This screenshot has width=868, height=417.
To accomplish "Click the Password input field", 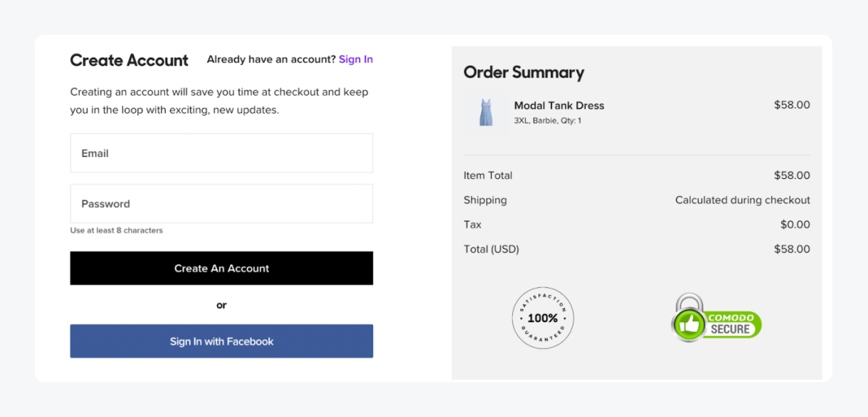I will pos(221,203).
